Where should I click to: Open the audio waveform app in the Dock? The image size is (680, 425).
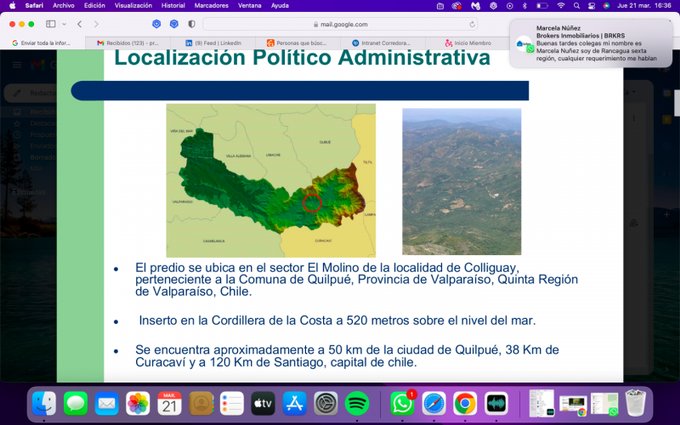pyautogui.click(x=496, y=403)
